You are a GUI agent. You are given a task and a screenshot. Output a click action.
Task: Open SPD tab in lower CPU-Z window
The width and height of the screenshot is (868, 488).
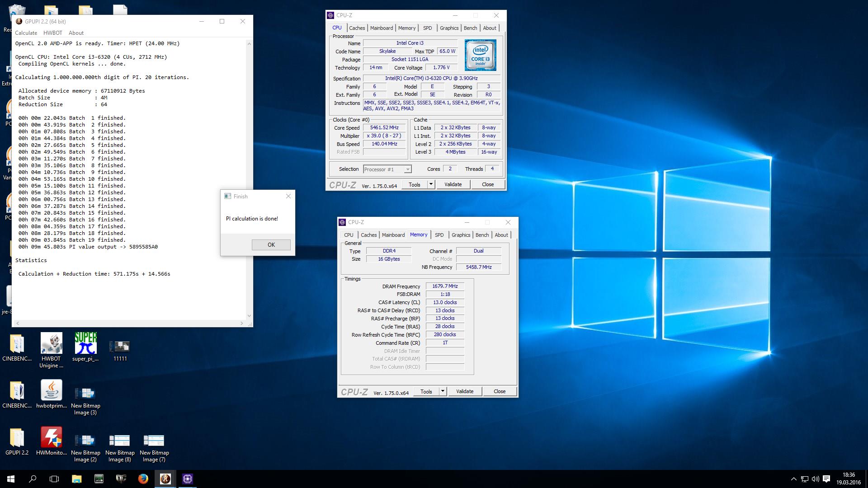click(x=439, y=235)
